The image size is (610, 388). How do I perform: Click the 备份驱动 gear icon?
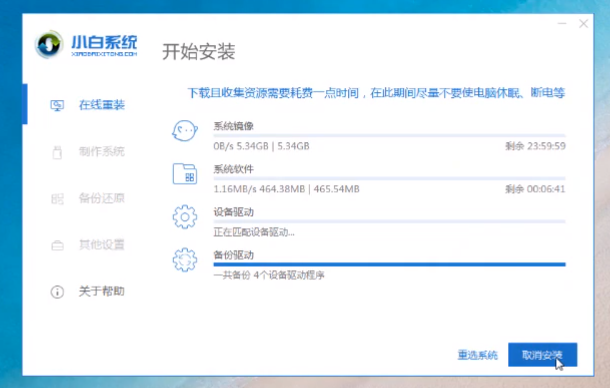click(185, 260)
